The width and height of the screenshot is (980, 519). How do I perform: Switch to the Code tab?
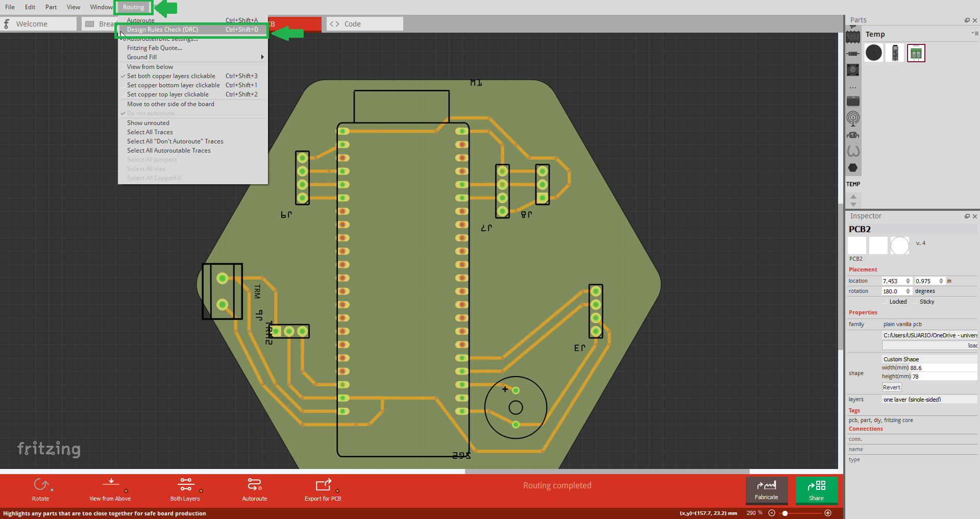(364, 24)
